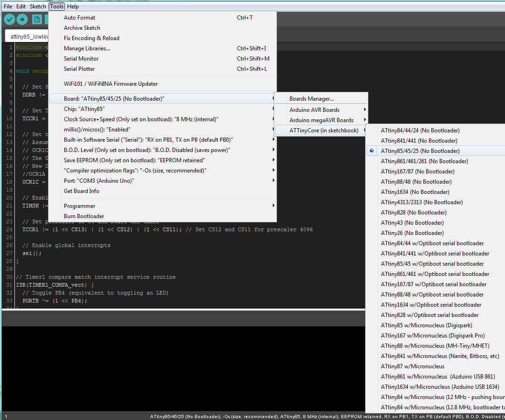Viewport: 505px width, 420px height.
Task: Choose ATtiny87 w/Micronucleus
Action: (436, 366)
